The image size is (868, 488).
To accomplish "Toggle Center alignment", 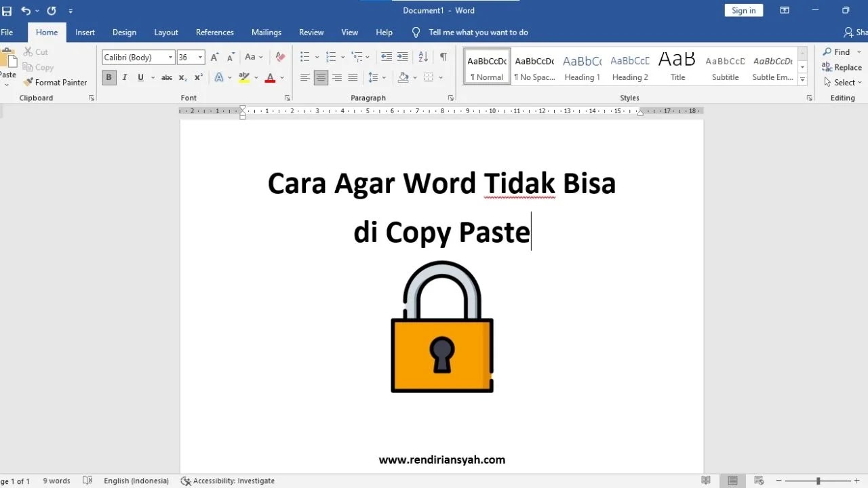I will [321, 77].
